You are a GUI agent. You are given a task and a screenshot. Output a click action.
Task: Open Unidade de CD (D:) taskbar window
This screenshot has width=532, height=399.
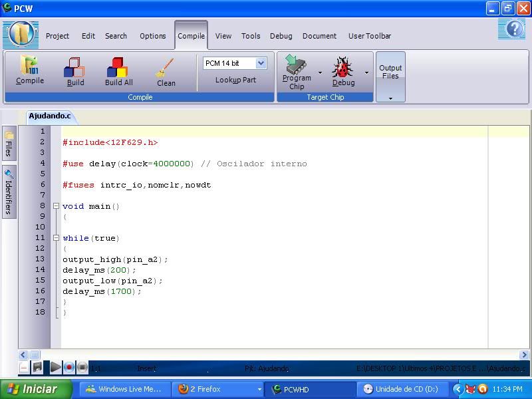[x=402, y=389]
